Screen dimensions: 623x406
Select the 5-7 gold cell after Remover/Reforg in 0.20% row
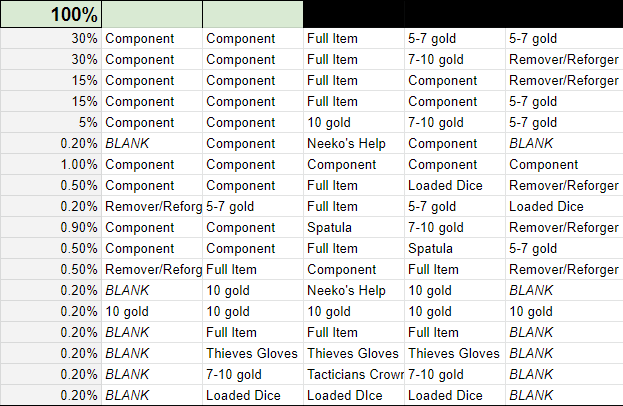(253, 207)
